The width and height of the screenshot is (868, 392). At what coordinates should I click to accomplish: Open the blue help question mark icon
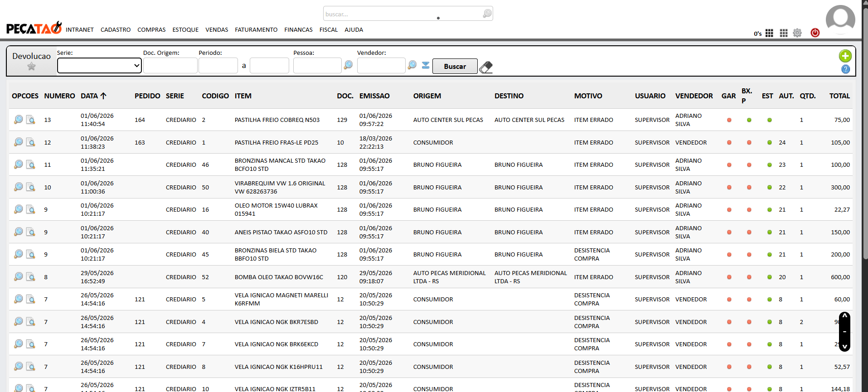[845, 69]
